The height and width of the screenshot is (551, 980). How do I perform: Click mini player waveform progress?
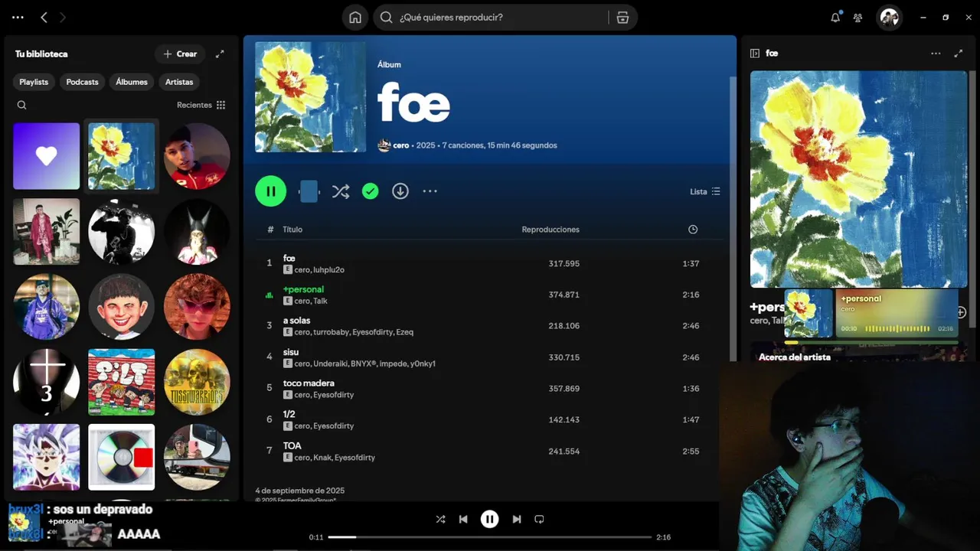pyautogui.click(x=897, y=329)
